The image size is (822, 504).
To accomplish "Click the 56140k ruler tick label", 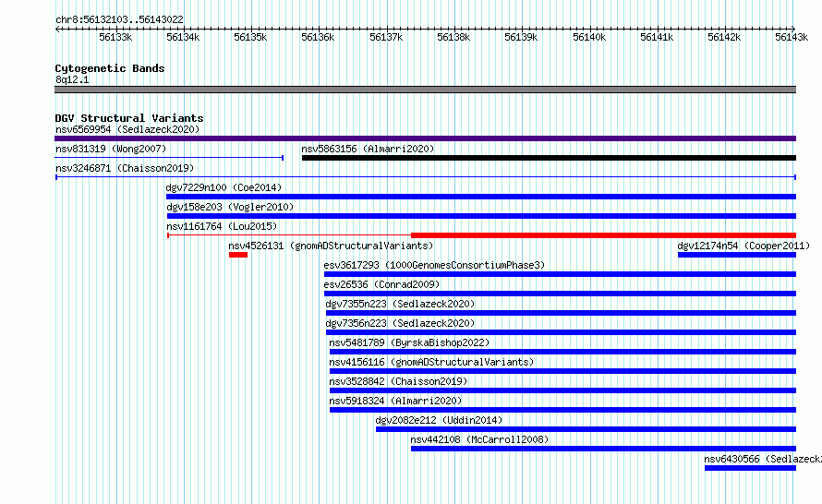I will pyautogui.click(x=589, y=38).
